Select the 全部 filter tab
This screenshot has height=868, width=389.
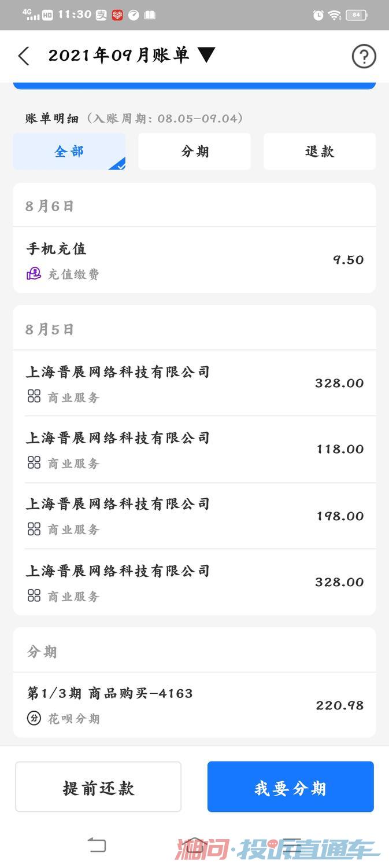click(x=69, y=152)
